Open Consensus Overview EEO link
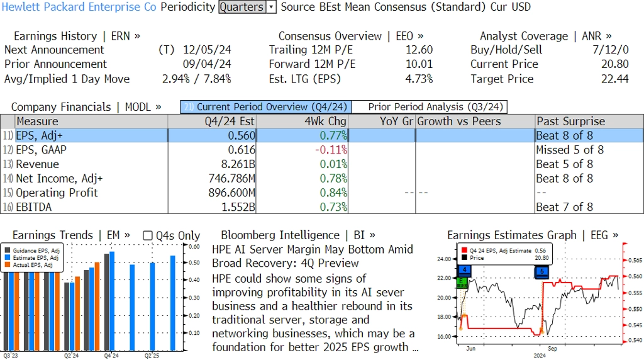Image resolution: width=644 pixels, height=360 pixels. 351,36
